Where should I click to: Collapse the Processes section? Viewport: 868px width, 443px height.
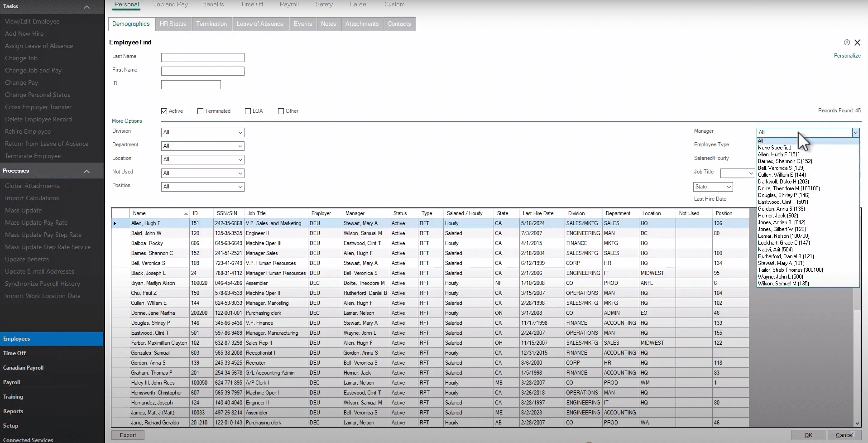(86, 171)
